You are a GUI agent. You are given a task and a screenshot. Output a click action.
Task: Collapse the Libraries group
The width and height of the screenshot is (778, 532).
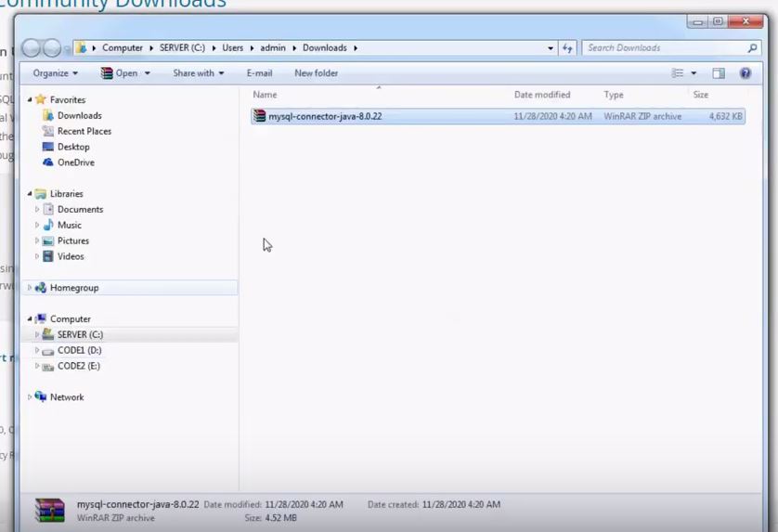pos(30,193)
